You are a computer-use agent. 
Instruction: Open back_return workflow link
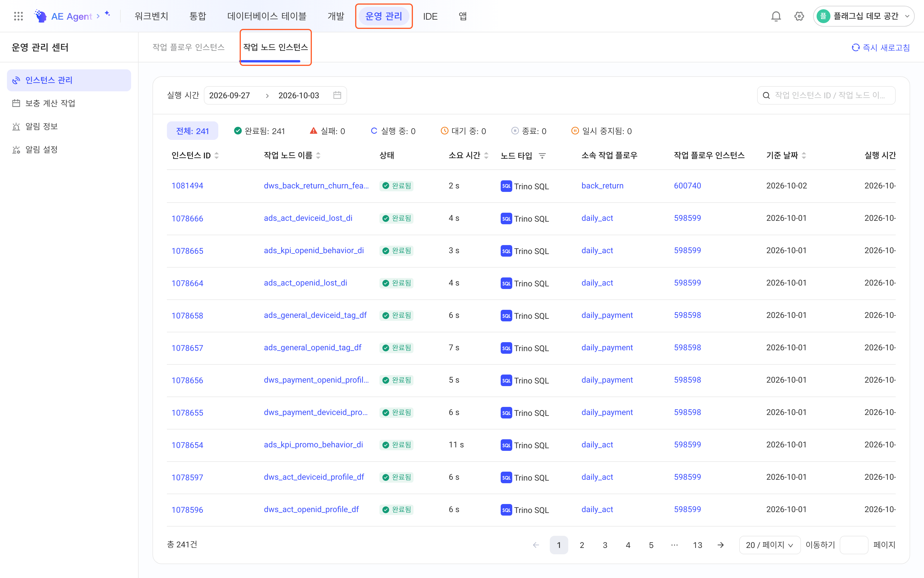coord(602,186)
